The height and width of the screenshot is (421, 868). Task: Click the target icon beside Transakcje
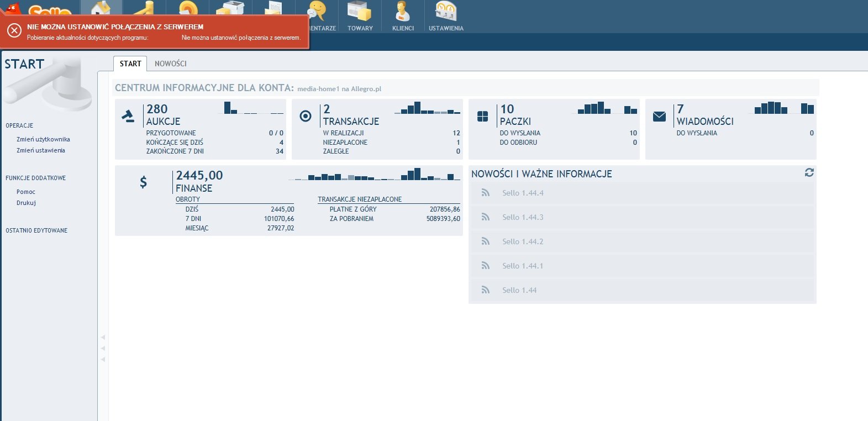click(x=305, y=116)
